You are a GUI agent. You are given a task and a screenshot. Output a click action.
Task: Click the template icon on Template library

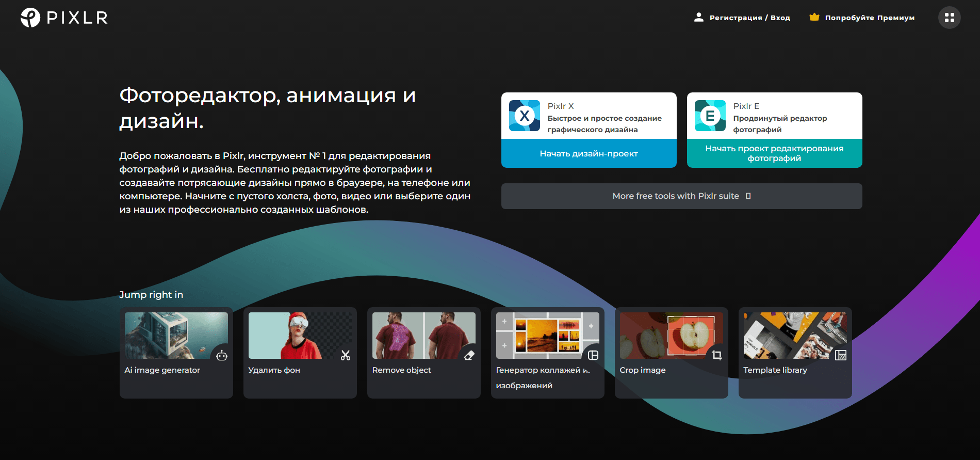tap(841, 355)
